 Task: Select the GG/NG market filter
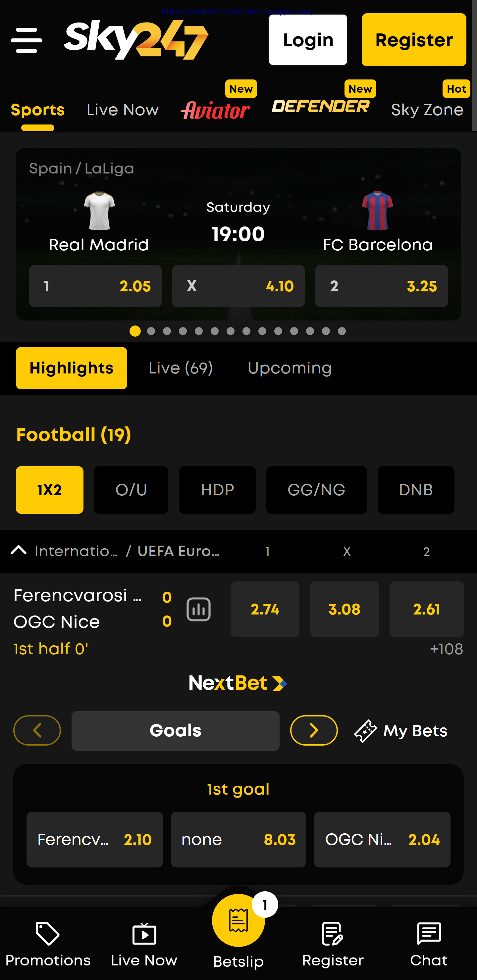coord(316,490)
